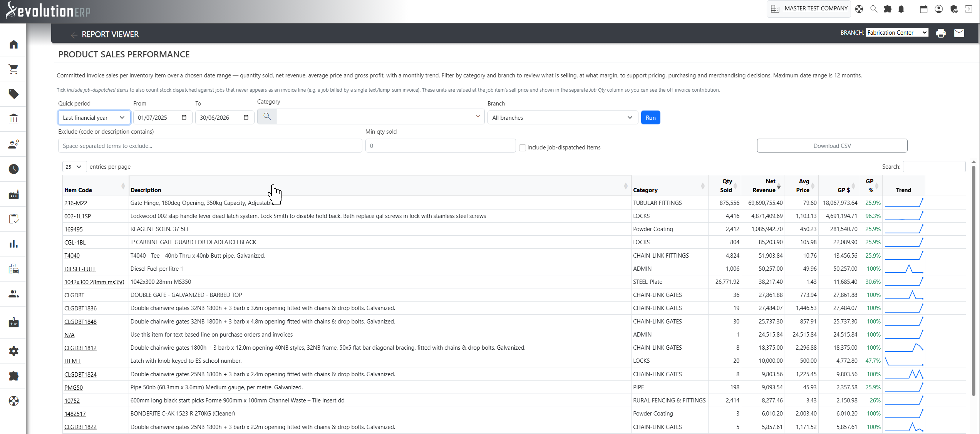Open item link PMG50
The width and height of the screenshot is (980, 434).
(74, 387)
